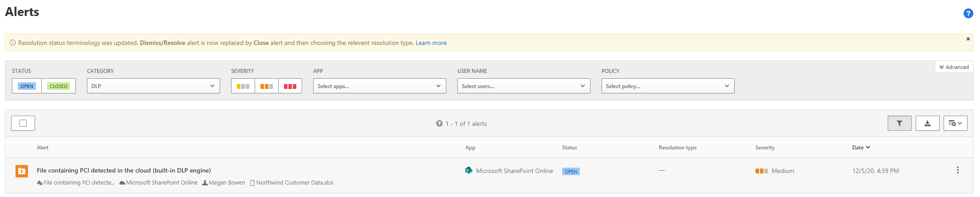Click the Status column header
980x197 pixels.
(569, 148)
